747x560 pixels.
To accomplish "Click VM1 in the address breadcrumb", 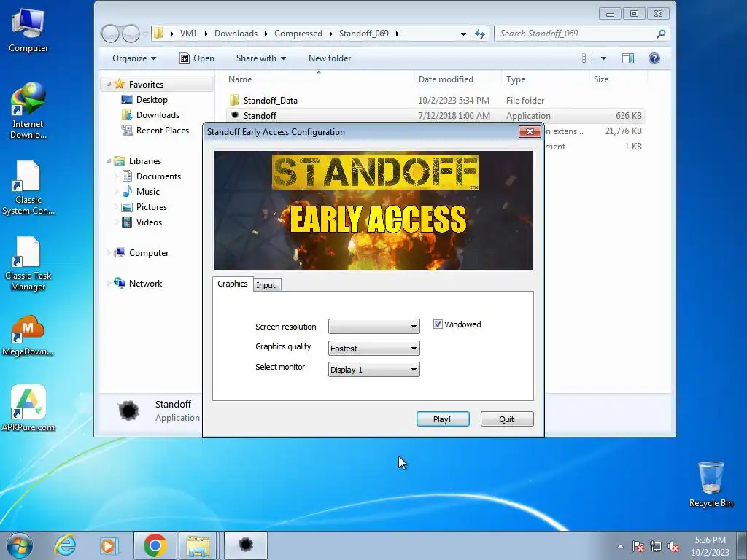I will pyautogui.click(x=188, y=34).
